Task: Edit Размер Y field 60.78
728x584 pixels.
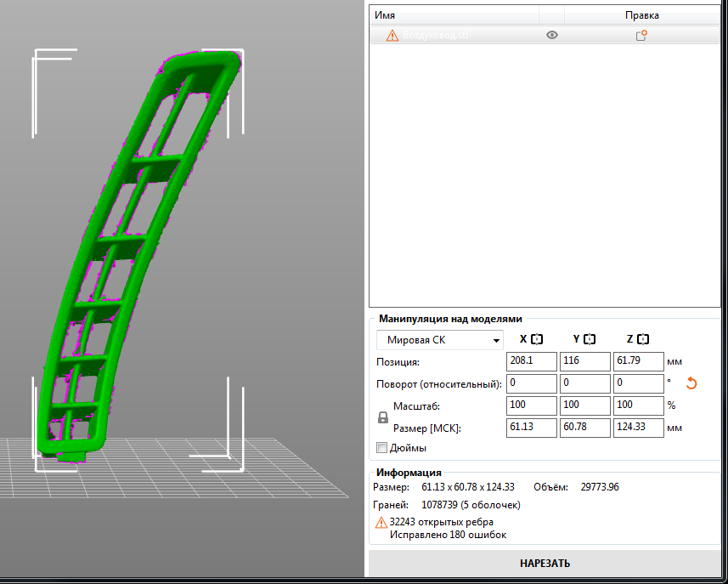Action: (x=585, y=428)
